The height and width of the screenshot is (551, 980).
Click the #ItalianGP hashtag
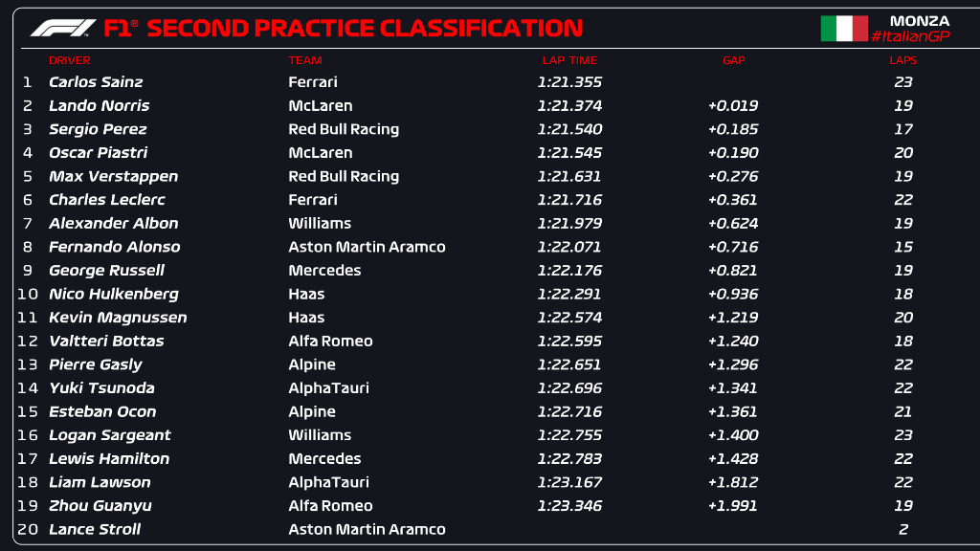(909, 36)
